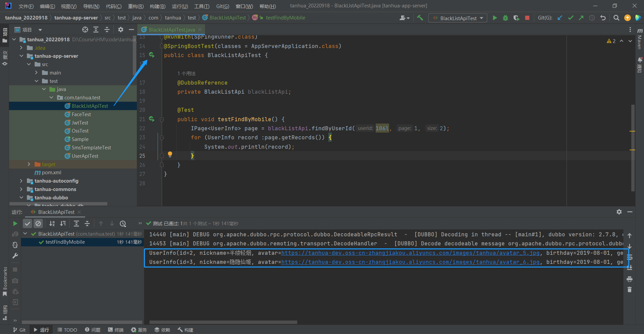Click the Debug bug icon in toolbar
The height and width of the screenshot is (334, 644).
[505, 18]
